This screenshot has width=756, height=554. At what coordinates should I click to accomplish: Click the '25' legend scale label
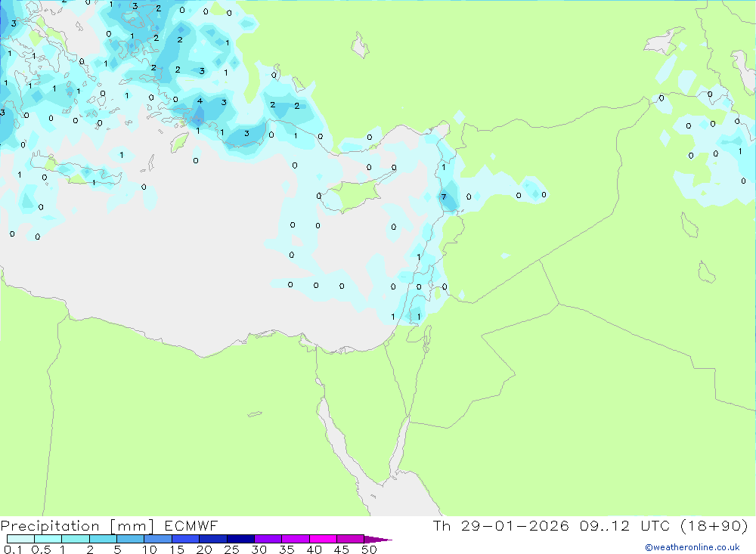232,549
